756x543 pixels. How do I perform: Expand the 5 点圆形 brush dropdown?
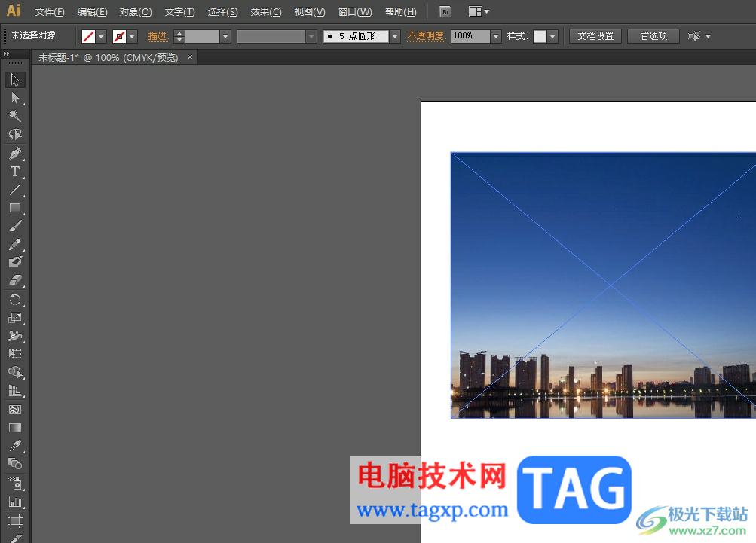(x=396, y=36)
